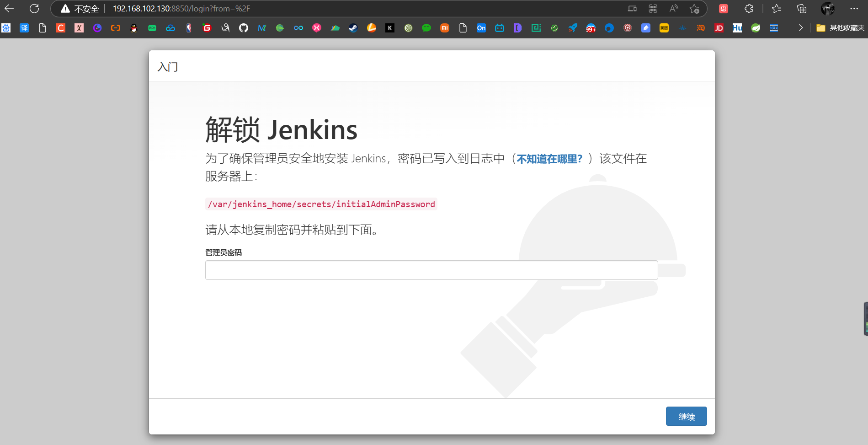Open the red JD bookmark

[719, 28]
